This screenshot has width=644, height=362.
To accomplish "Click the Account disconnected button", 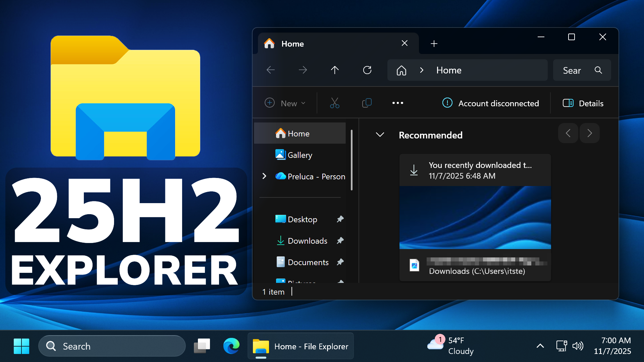I will 491,103.
